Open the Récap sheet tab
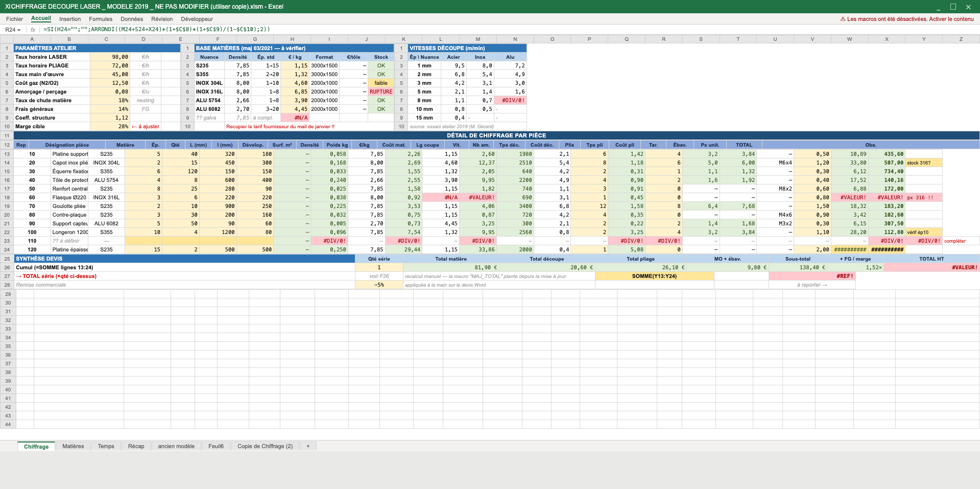This screenshot has width=980, height=489. click(x=136, y=446)
